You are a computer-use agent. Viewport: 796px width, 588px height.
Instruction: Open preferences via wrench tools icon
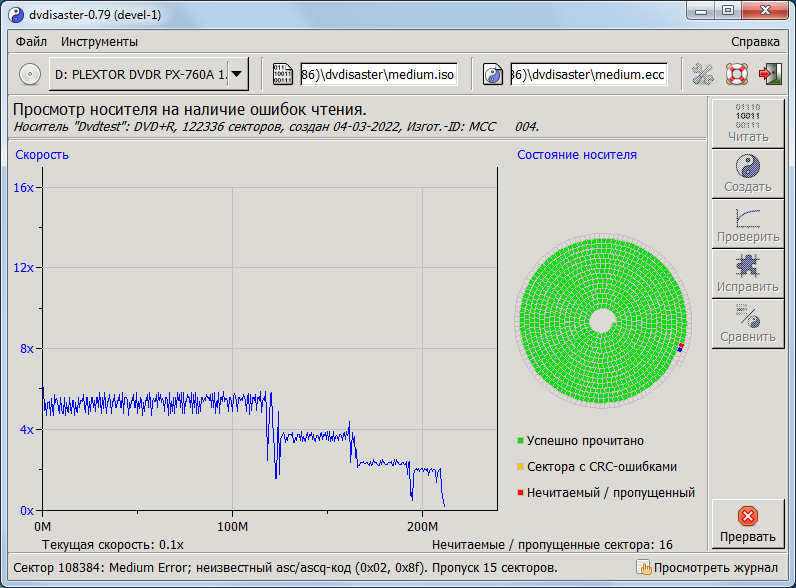click(703, 74)
